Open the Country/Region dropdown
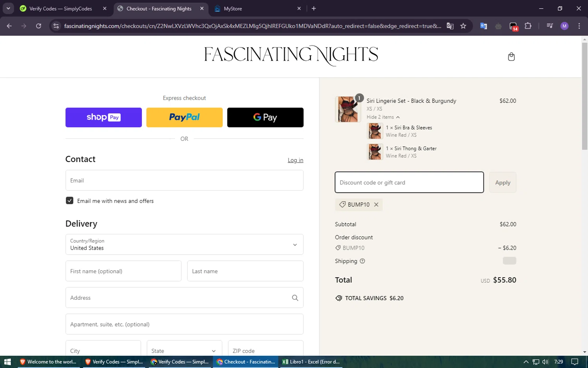Screen dimensions: 588x368 (184, 244)
